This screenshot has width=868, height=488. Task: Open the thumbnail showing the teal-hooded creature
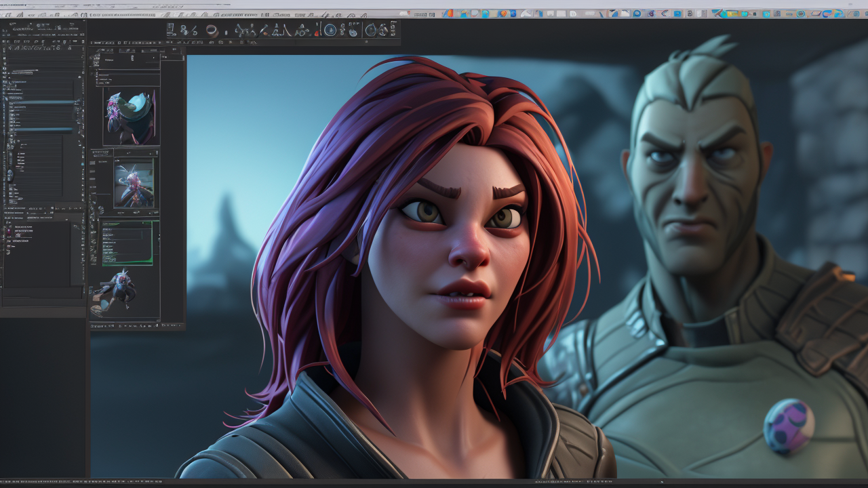(x=131, y=117)
